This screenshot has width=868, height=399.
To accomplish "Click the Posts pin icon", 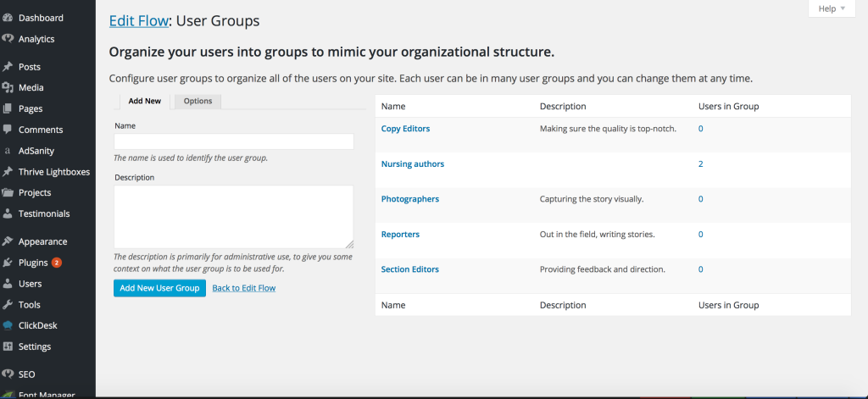I will (8, 67).
